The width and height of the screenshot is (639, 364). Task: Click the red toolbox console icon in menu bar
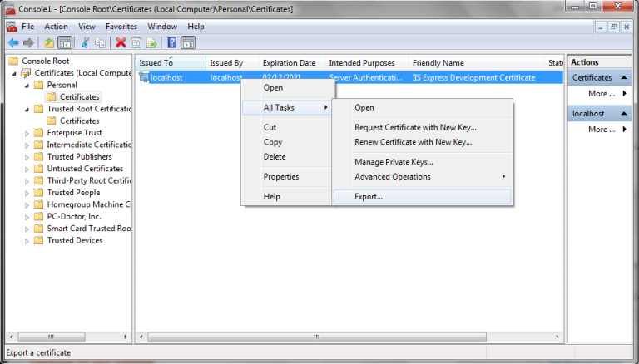[12, 27]
